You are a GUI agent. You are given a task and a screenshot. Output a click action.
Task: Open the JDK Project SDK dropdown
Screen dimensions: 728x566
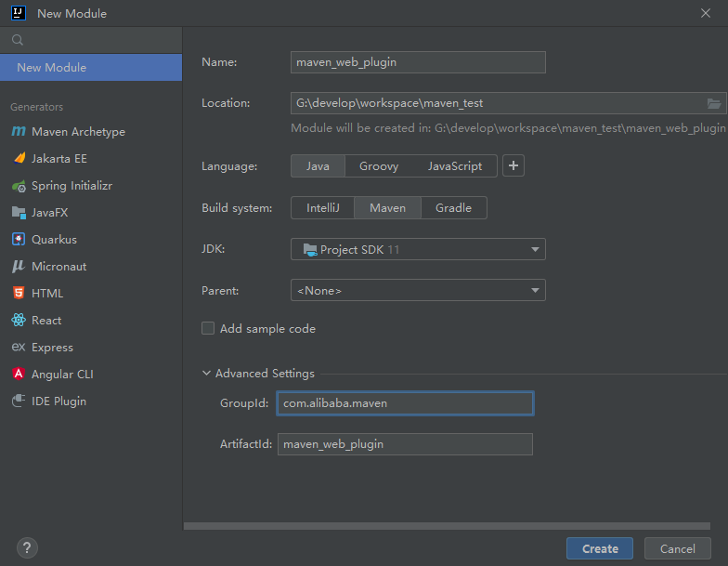click(418, 249)
